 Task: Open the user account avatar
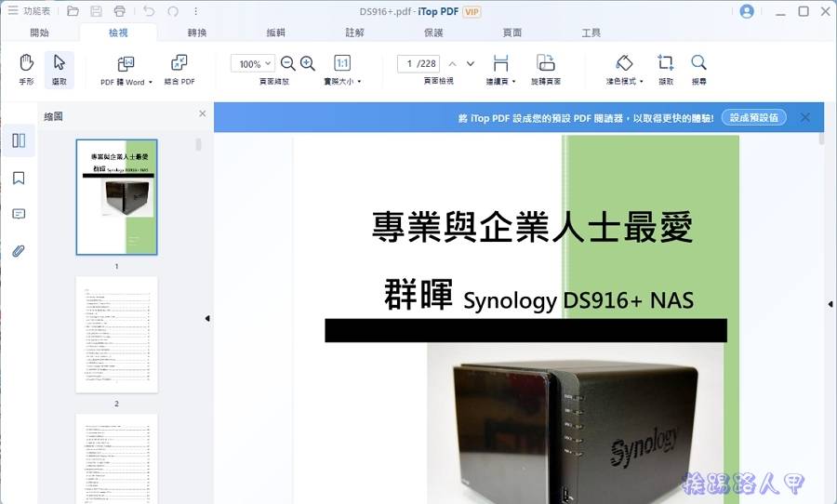click(x=747, y=11)
